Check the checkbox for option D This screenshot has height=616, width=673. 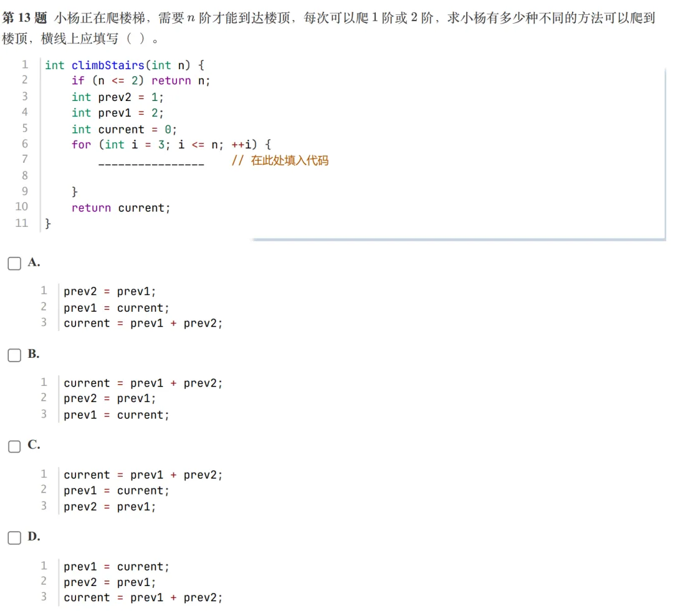tap(14, 537)
